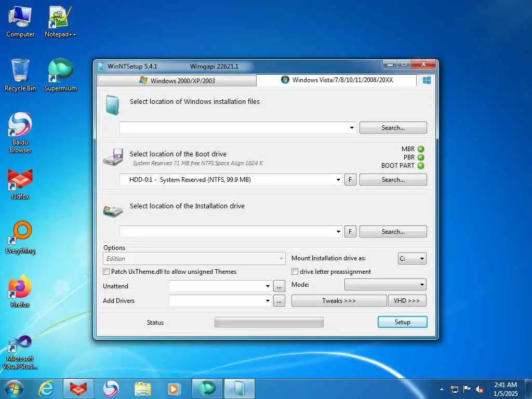Select r3dfox desktop shortcut
Image resolution: width=532 pixels, height=399 pixels.
[x=20, y=183]
